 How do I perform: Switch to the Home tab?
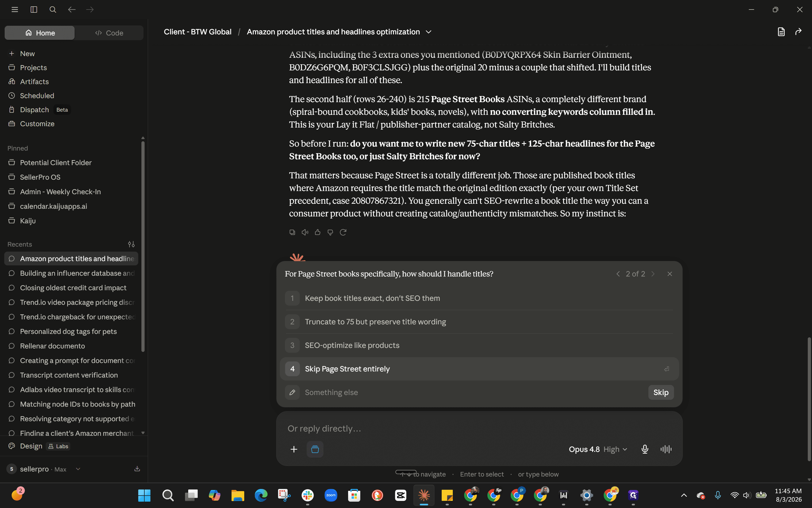pyautogui.click(x=40, y=33)
